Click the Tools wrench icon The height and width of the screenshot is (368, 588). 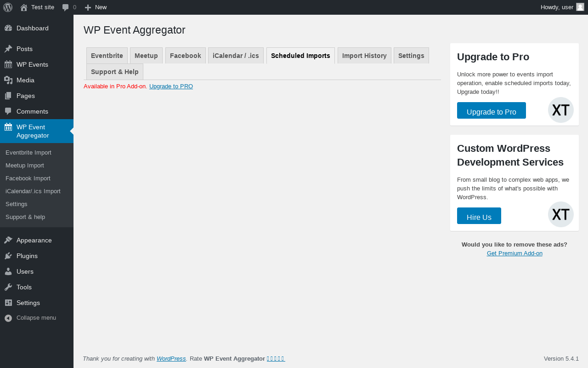click(8, 287)
